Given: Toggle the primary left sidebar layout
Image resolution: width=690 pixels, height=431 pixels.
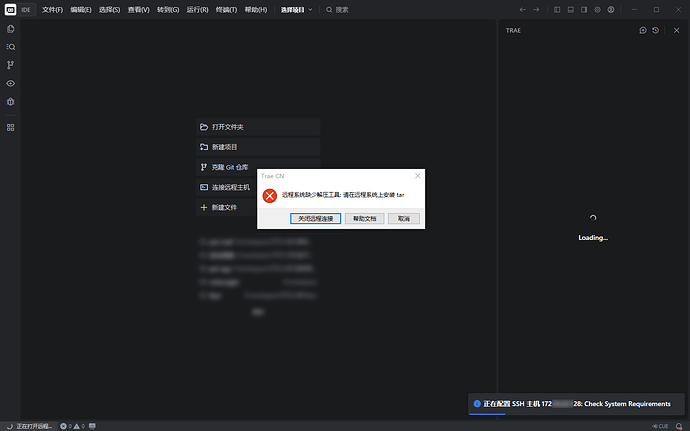Looking at the screenshot, I should [x=557, y=10].
